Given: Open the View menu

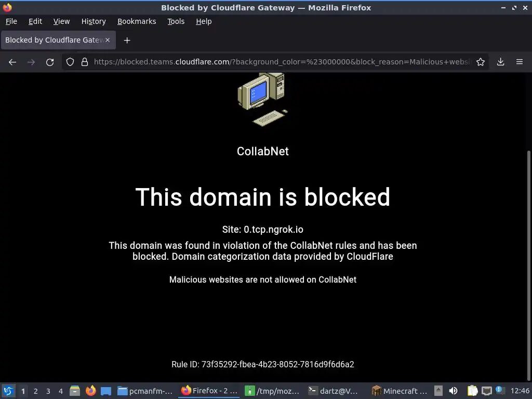Looking at the screenshot, I should (x=61, y=21).
